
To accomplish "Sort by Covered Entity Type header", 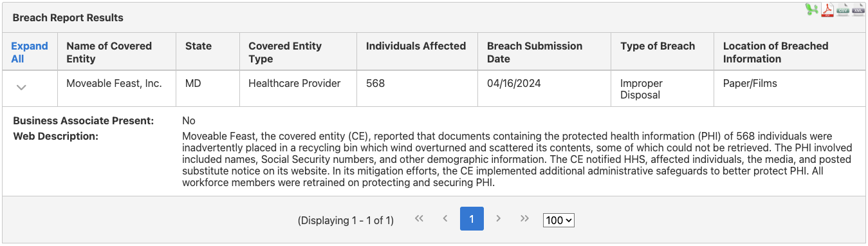I will click(285, 52).
